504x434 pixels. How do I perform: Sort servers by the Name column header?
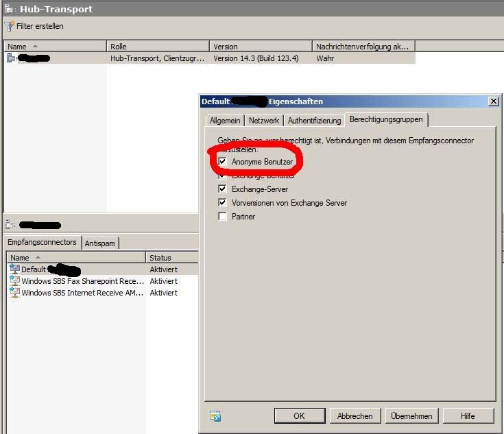point(56,47)
